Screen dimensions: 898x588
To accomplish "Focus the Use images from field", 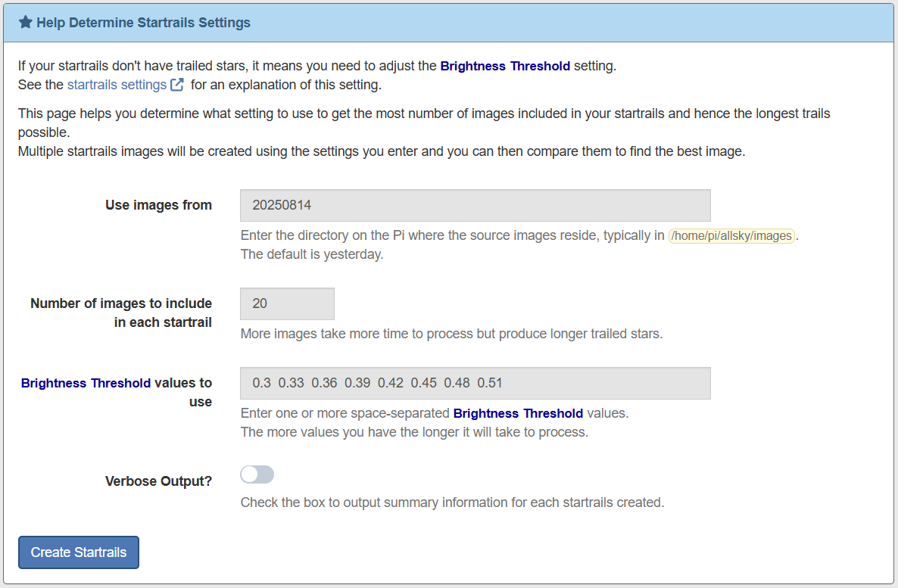I will pyautogui.click(x=475, y=205).
